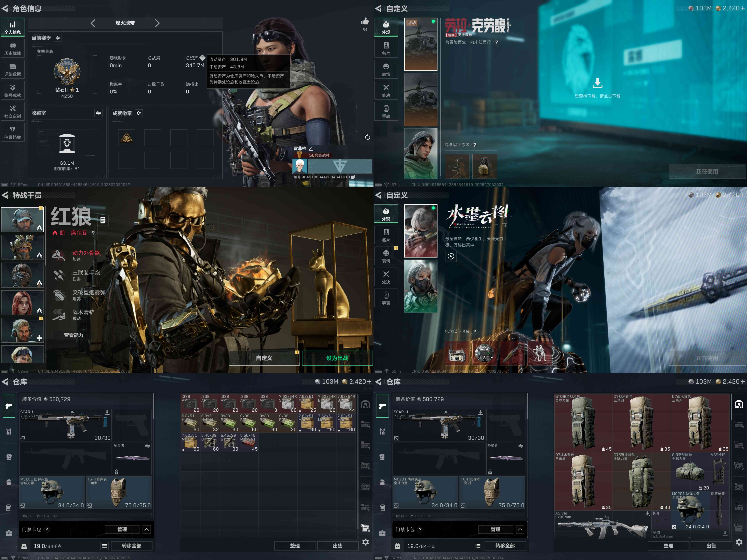The image size is (747, 560).
Task: Switch to the 账号成就 tab
Action: tap(12, 91)
